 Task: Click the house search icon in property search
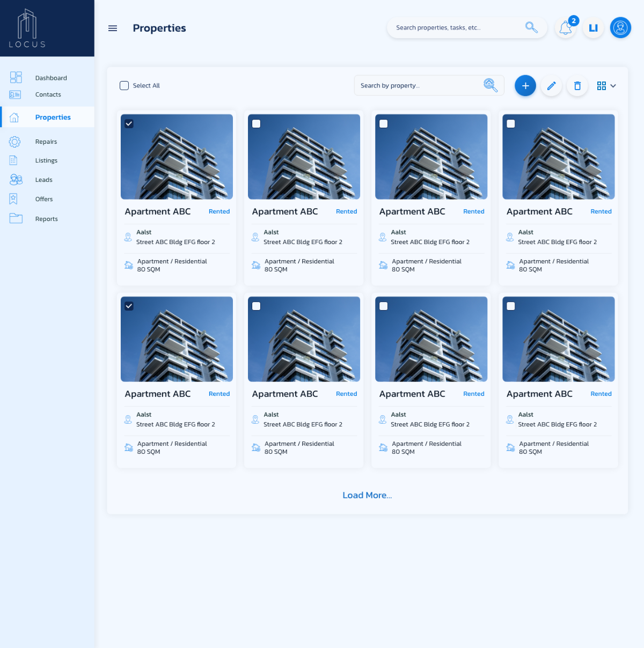(x=491, y=85)
